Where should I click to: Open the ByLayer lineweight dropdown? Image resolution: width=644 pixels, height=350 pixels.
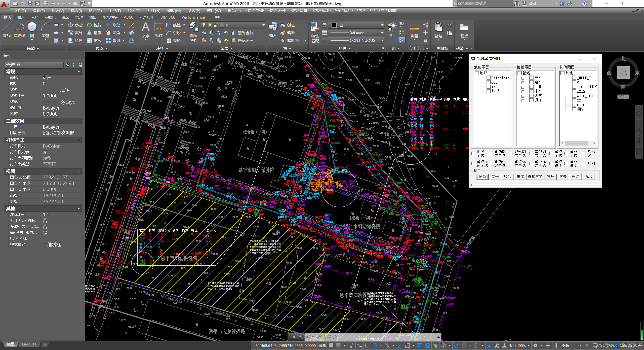click(x=382, y=33)
